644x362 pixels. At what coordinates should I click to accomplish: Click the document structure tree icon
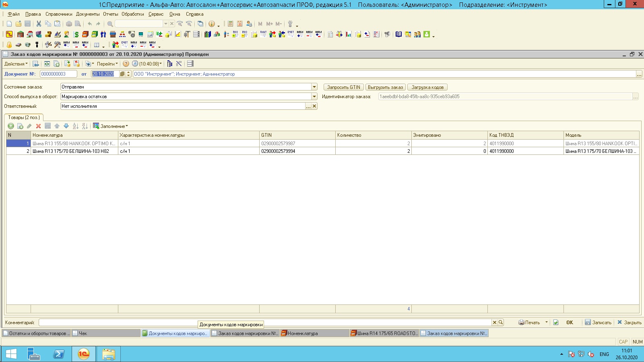pos(169,64)
